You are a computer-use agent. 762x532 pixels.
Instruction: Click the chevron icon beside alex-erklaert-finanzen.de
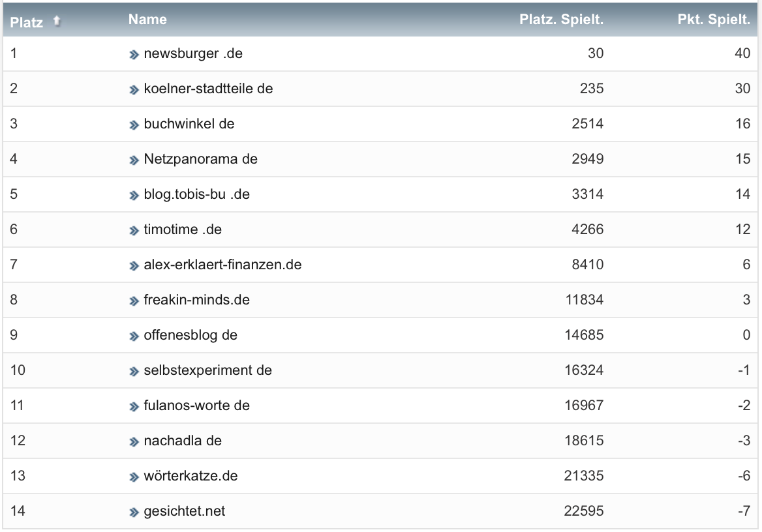(x=134, y=266)
